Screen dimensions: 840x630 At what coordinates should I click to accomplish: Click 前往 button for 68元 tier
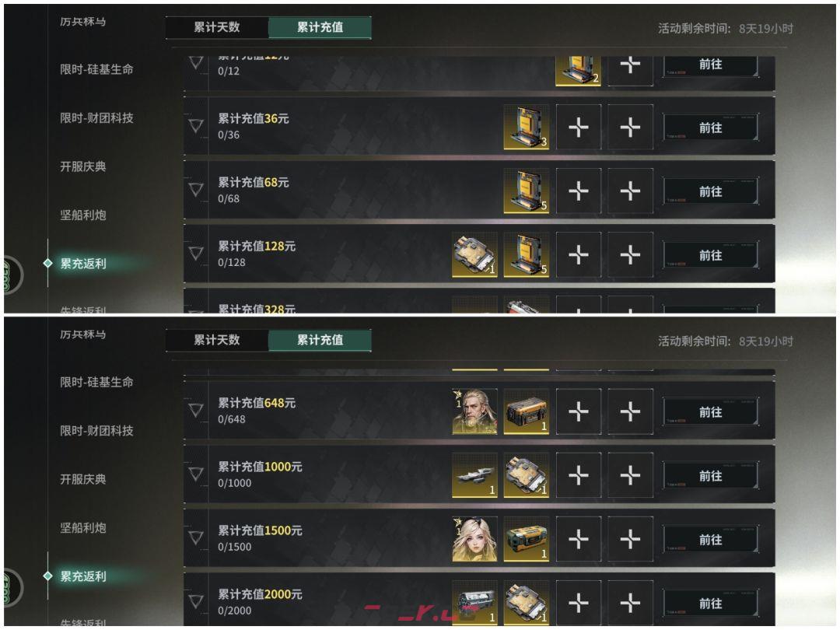pyautogui.click(x=710, y=191)
